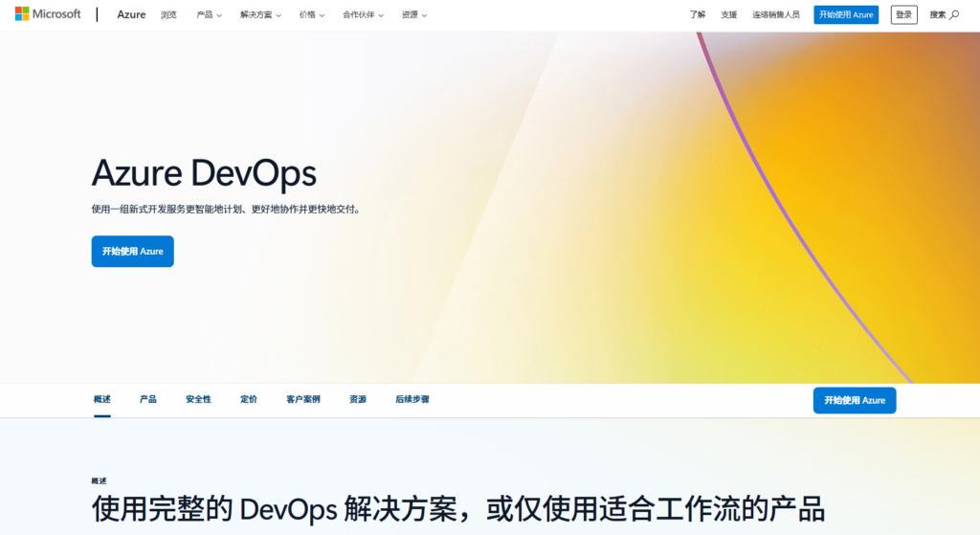Screen dimensions: 980x535
Task: Click the hero 开始使用 Azure button
Action: coord(132,252)
